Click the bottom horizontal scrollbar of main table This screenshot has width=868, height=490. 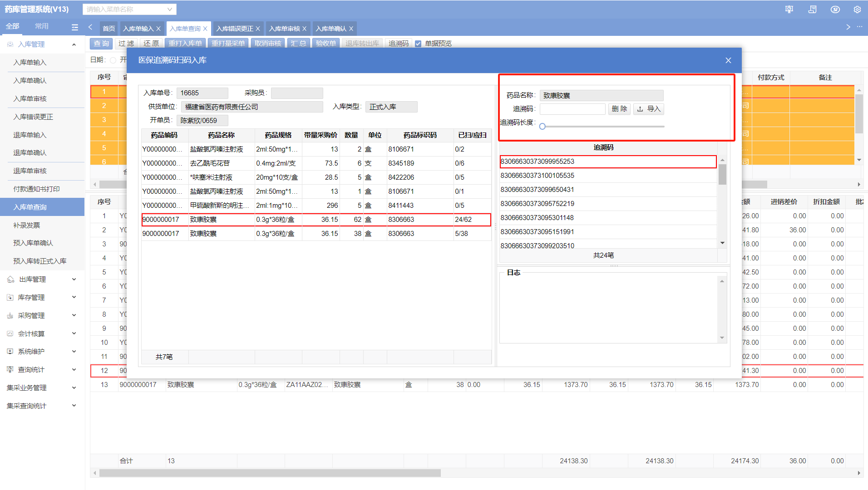(x=270, y=473)
